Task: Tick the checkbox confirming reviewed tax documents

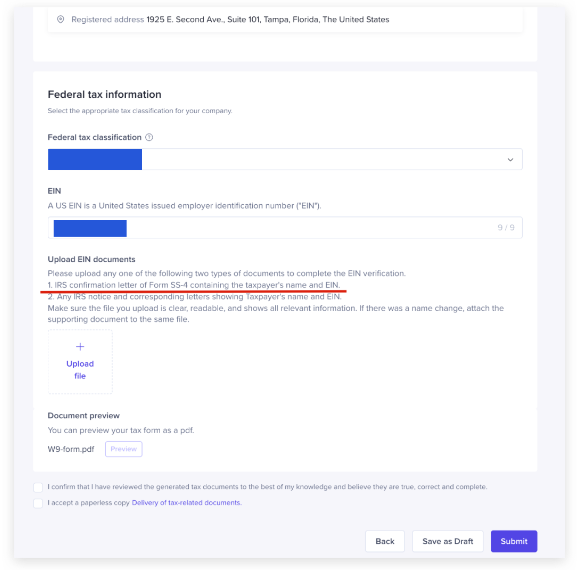Action: (x=38, y=487)
